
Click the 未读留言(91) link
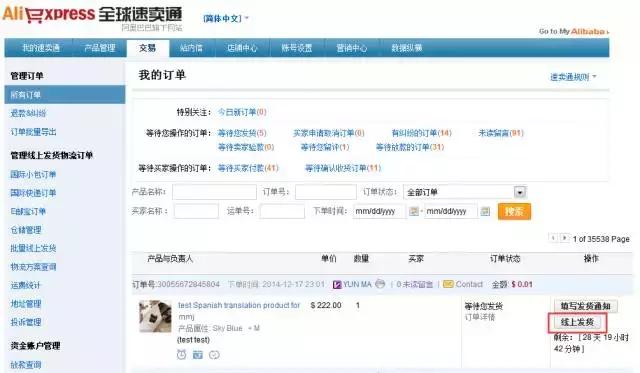tap(501, 133)
